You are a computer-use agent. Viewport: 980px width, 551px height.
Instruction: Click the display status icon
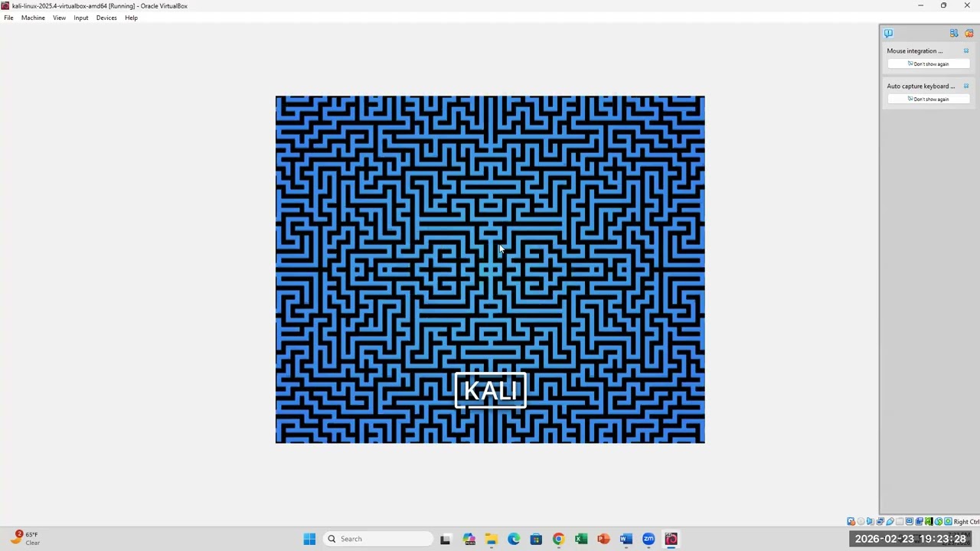point(910,521)
